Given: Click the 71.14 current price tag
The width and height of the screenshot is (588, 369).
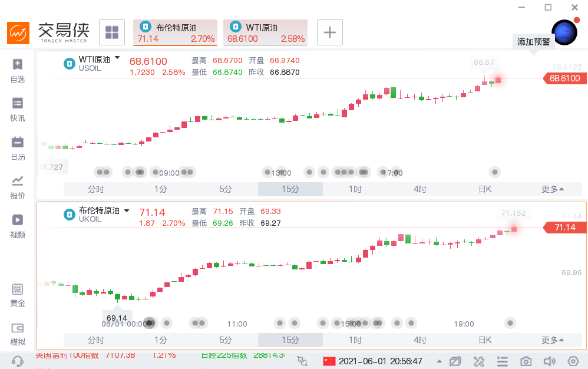Looking at the screenshot, I should (x=565, y=228).
